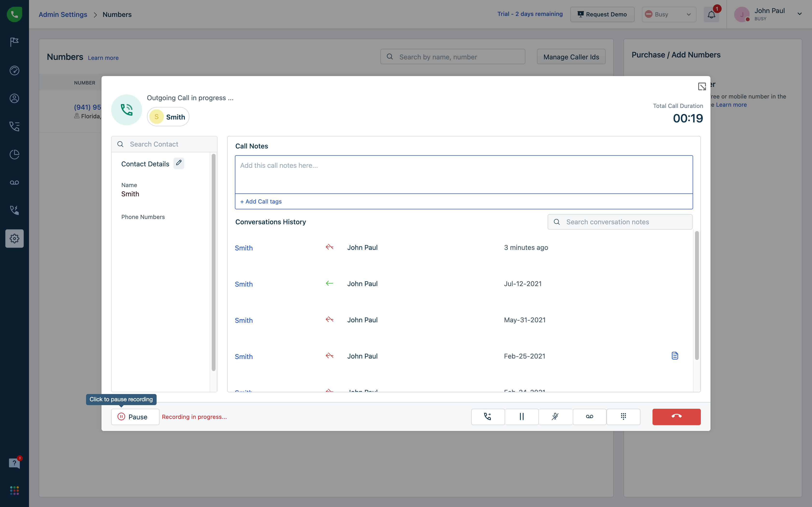This screenshot has width=812, height=507.
Task: Focus the call notes text area
Action: [463, 174]
